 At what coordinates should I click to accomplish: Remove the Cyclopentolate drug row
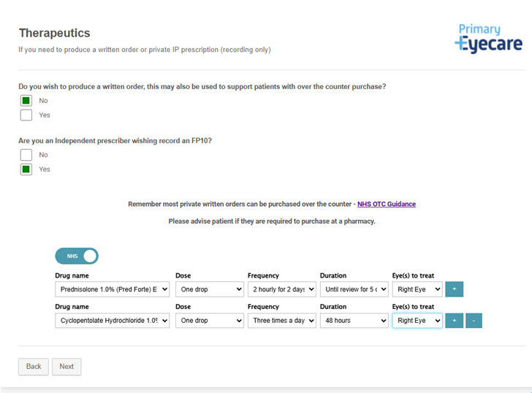point(473,321)
